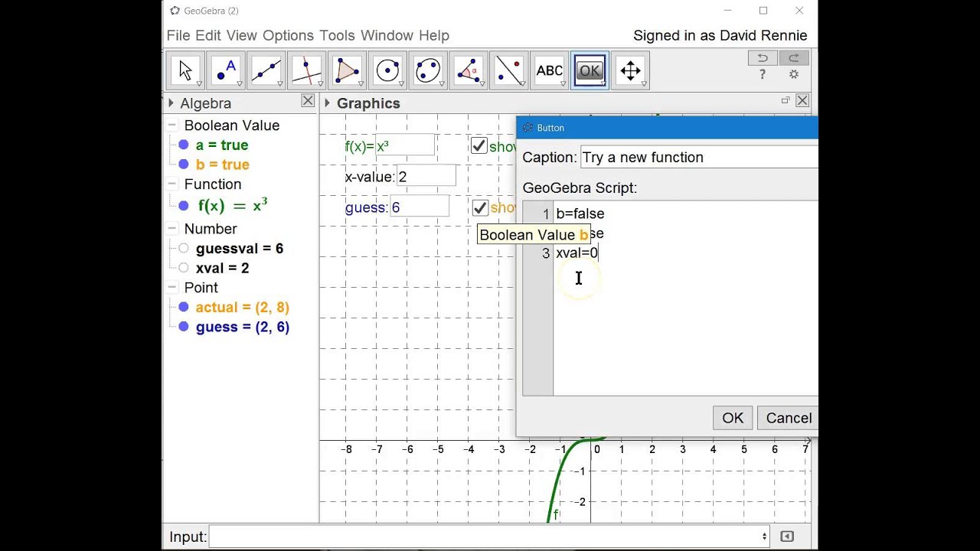Image resolution: width=980 pixels, height=551 pixels.
Task: Uncheck the green show checkbox by f(x)
Action: click(x=479, y=145)
